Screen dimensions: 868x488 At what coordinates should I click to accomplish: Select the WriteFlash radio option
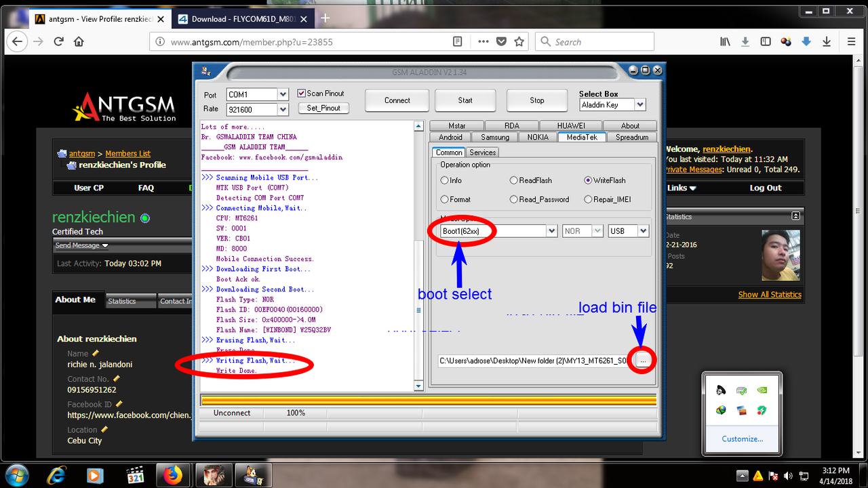coord(587,180)
